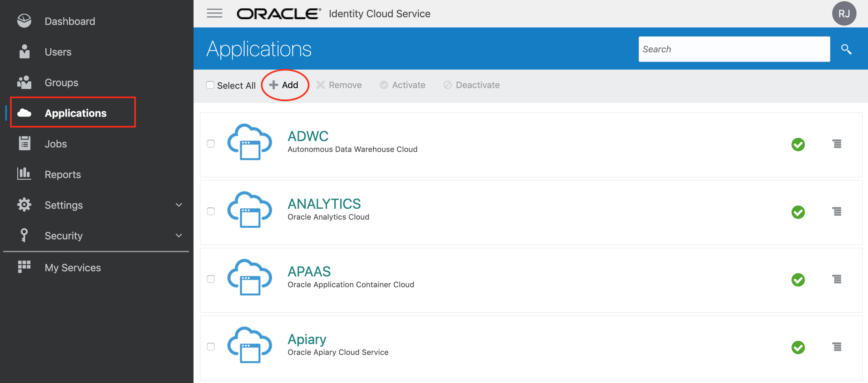The height and width of the screenshot is (383, 868).
Task: Click ADWC green active status checkmark
Action: point(798,145)
